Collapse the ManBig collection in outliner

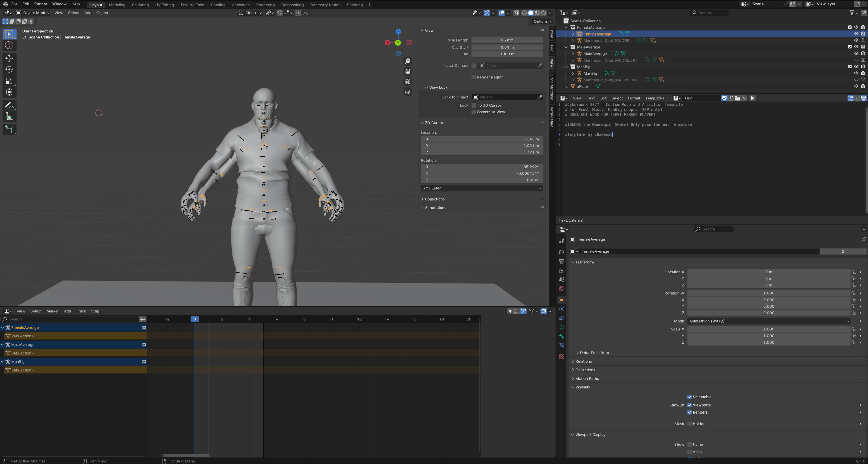(x=566, y=67)
